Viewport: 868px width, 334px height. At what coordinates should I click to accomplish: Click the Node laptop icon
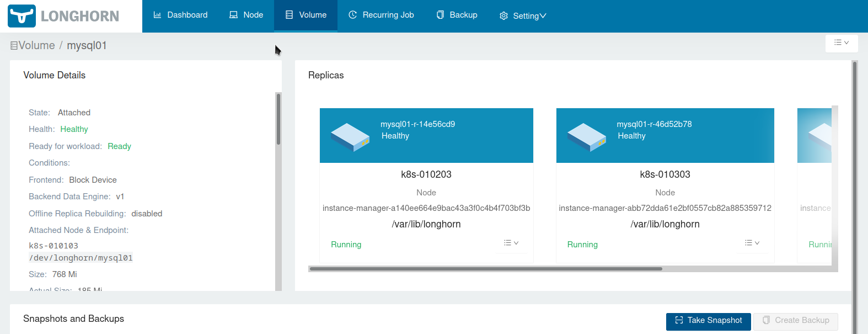click(x=233, y=15)
